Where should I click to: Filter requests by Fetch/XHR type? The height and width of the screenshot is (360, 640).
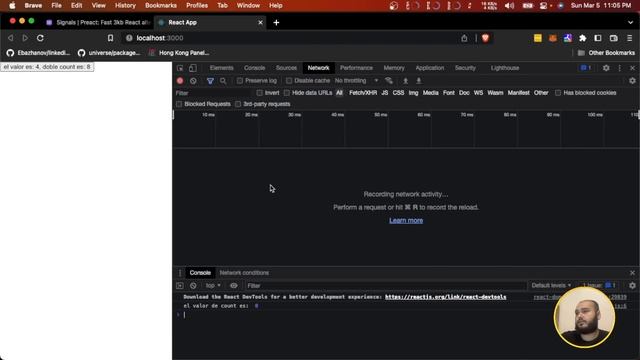[x=363, y=93]
